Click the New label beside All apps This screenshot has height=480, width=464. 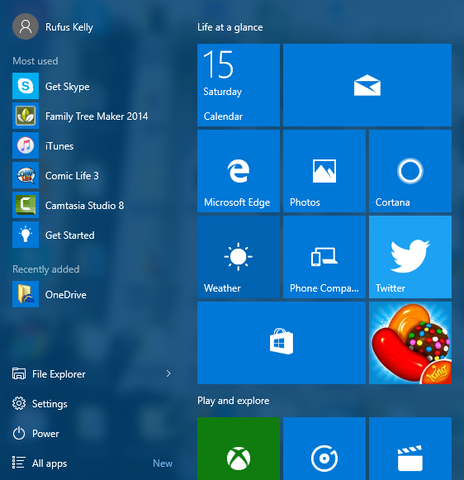click(x=163, y=463)
